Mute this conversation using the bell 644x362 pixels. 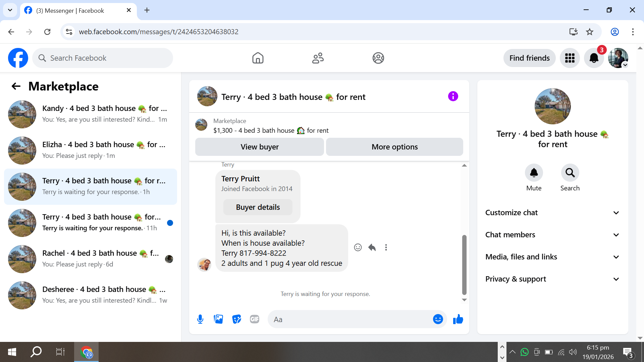coord(534,173)
